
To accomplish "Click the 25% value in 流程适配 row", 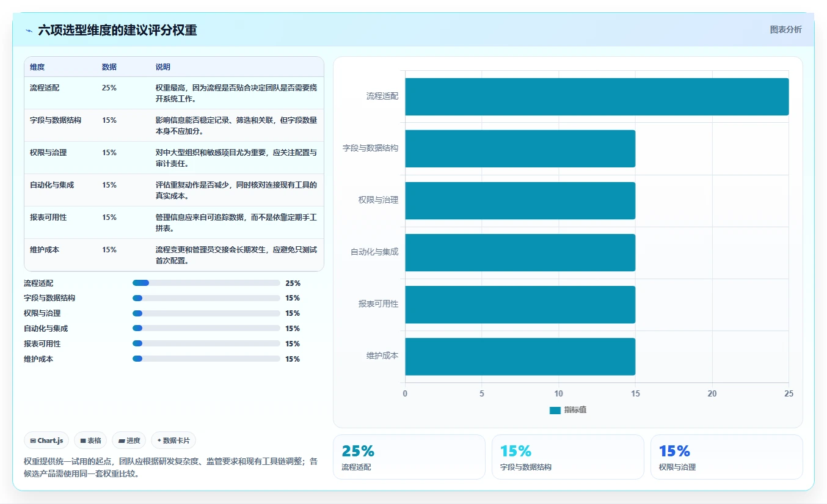I will click(109, 88).
